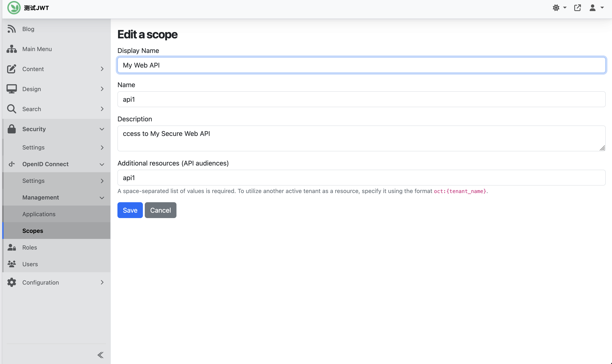Screen dimensions: 612x364
Task: Focus the Name field containing api1
Action: [361, 99]
